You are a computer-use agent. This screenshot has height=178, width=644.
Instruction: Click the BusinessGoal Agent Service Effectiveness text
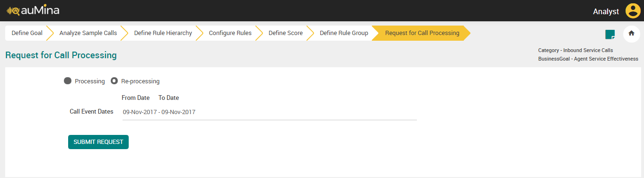tap(588, 59)
